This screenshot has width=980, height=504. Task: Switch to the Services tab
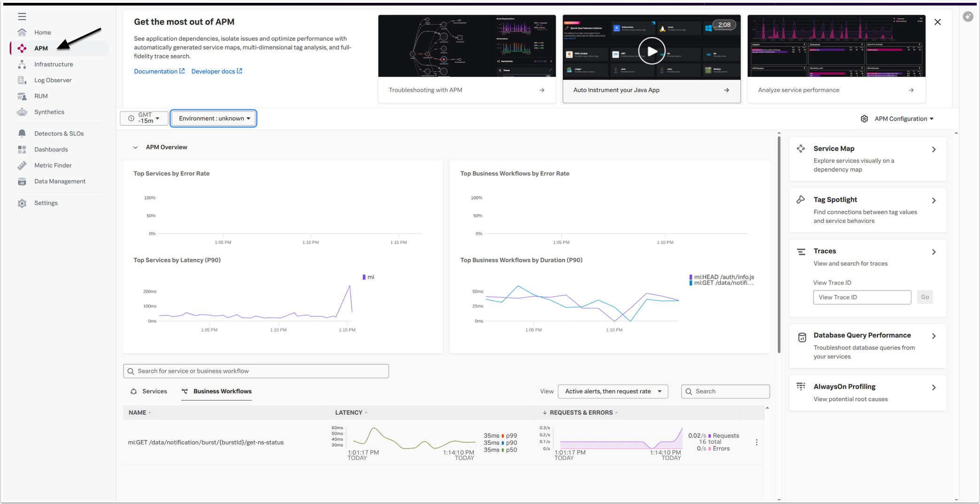[149, 391]
